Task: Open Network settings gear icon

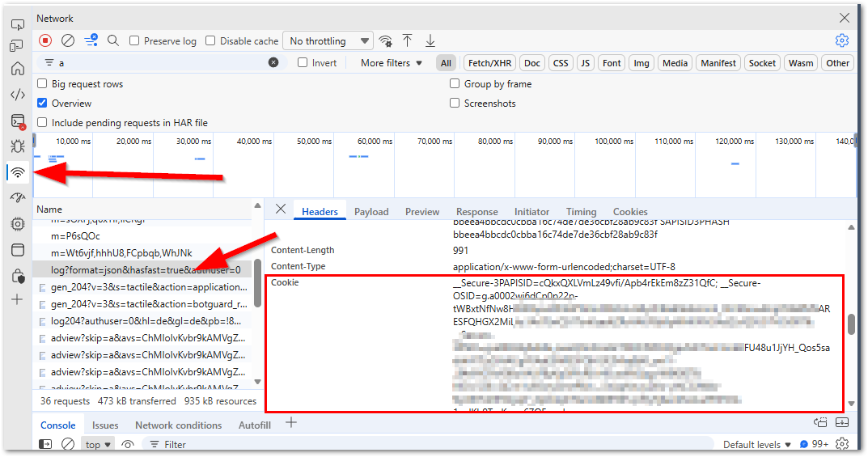Action: pos(842,40)
